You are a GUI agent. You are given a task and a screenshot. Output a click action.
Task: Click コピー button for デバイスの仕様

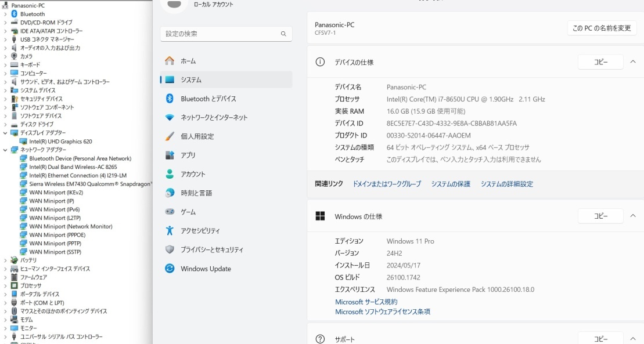tap(600, 62)
